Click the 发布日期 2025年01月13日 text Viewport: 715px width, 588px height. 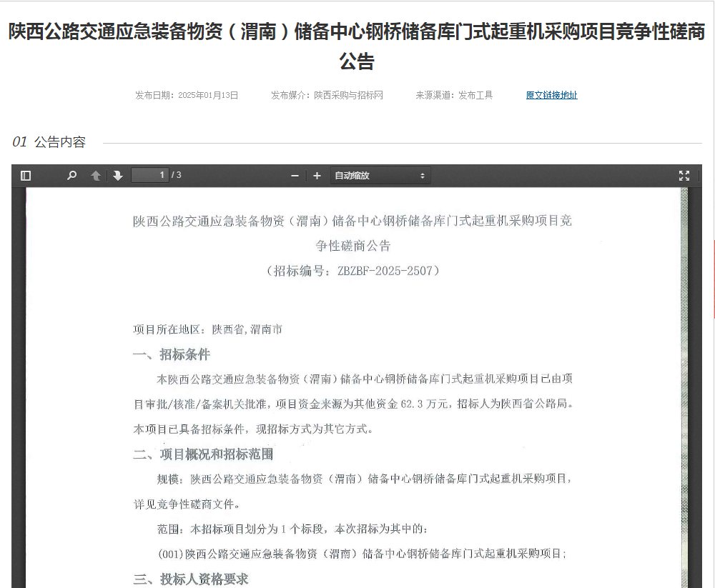pos(187,95)
